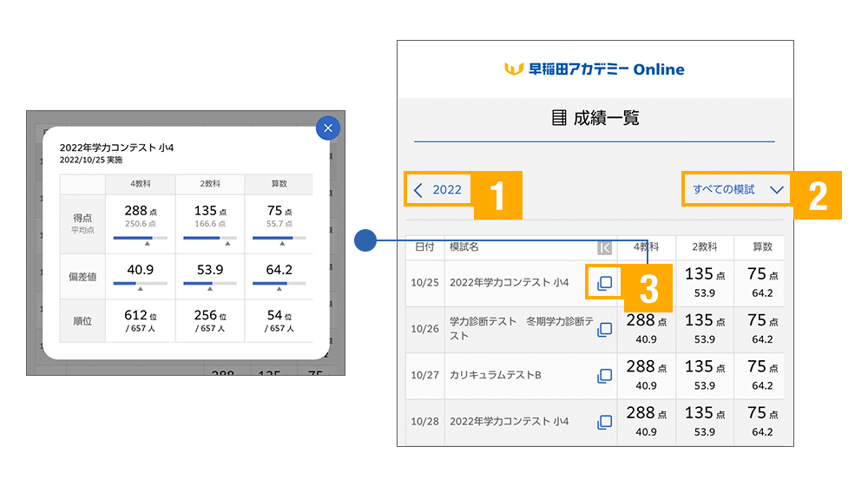Select the 10/26 date cell
The image size is (868, 486).
click(424, 329)
